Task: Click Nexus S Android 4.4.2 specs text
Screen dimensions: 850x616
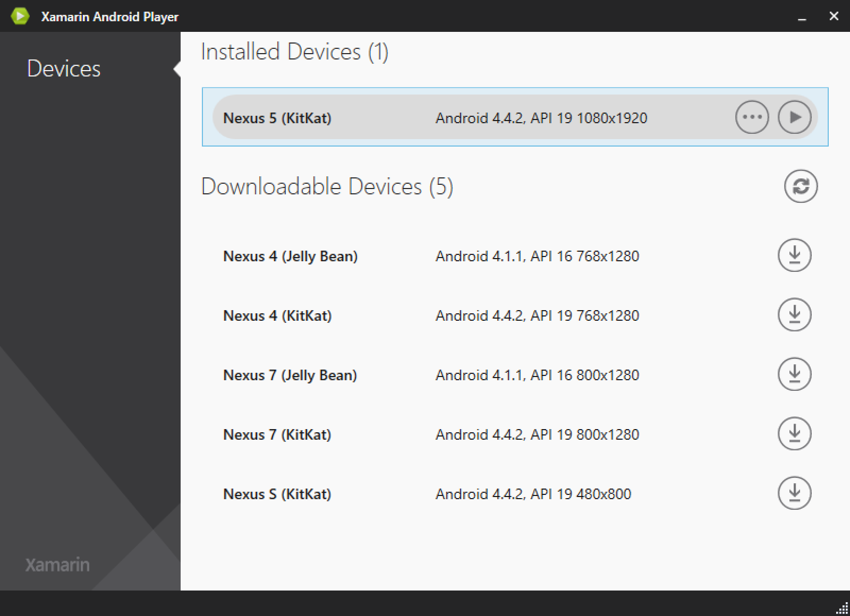Action: click(533, 494)
